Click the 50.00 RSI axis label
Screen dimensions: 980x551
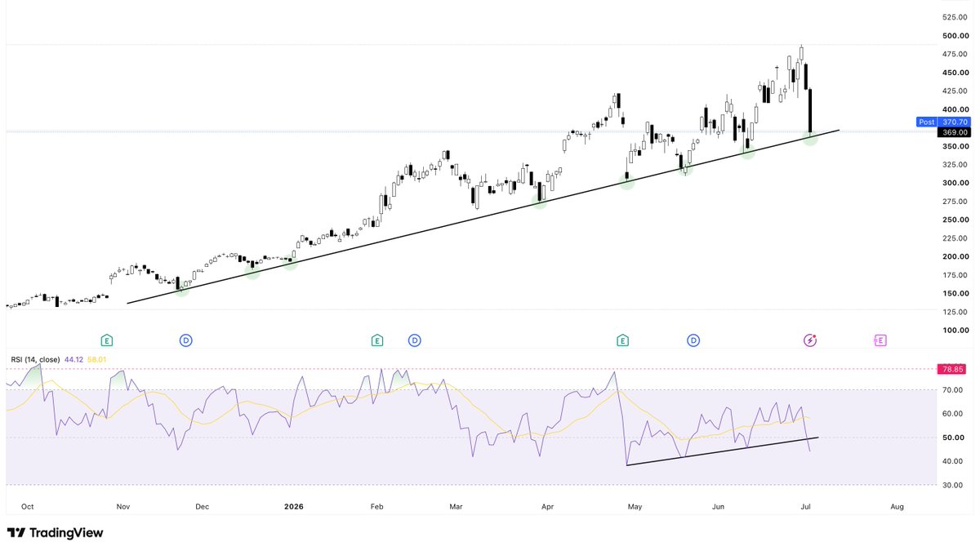click(952, 438)
